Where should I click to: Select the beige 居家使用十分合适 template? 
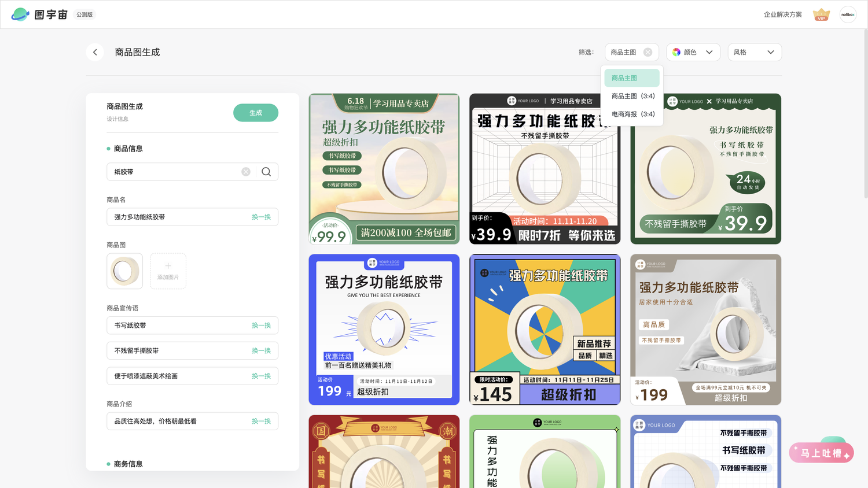(x=706, y=330)
